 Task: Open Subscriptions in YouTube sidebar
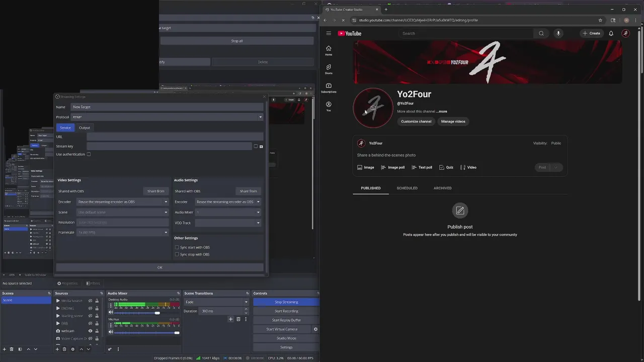pyautogui.click(x=329, y=88)
